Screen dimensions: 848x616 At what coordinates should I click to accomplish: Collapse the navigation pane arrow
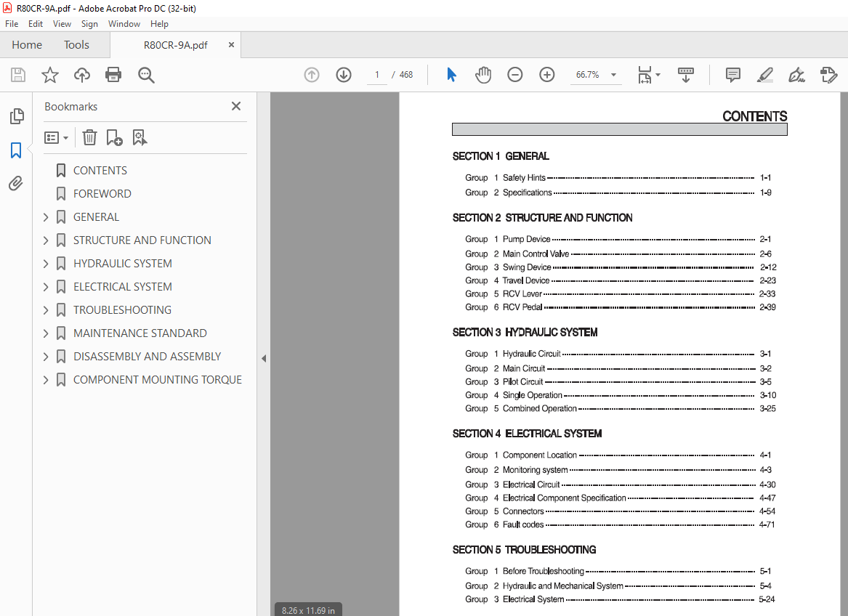coord(263,358)
